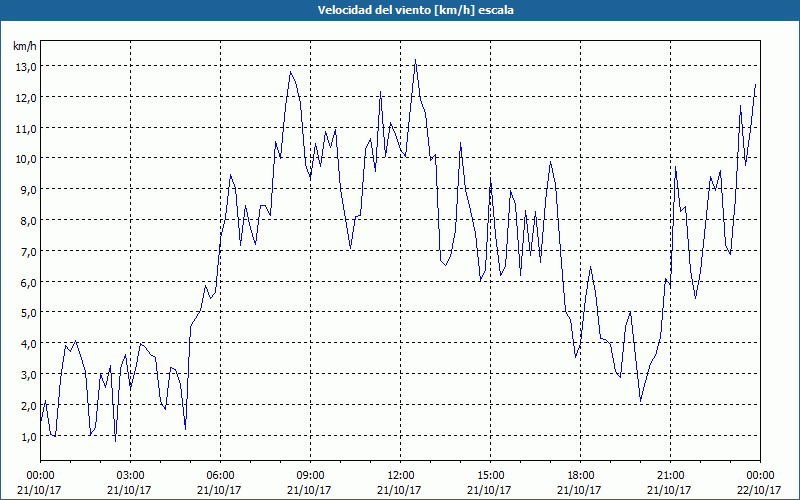Click the 5,0 y-axis label
The image size is (800, 500).
pos(28,313)
